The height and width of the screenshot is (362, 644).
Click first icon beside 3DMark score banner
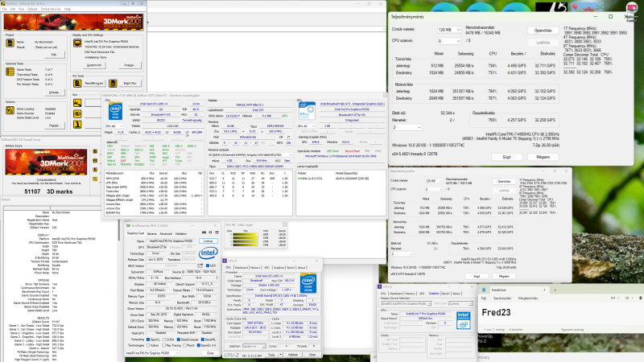click(95, 151)
